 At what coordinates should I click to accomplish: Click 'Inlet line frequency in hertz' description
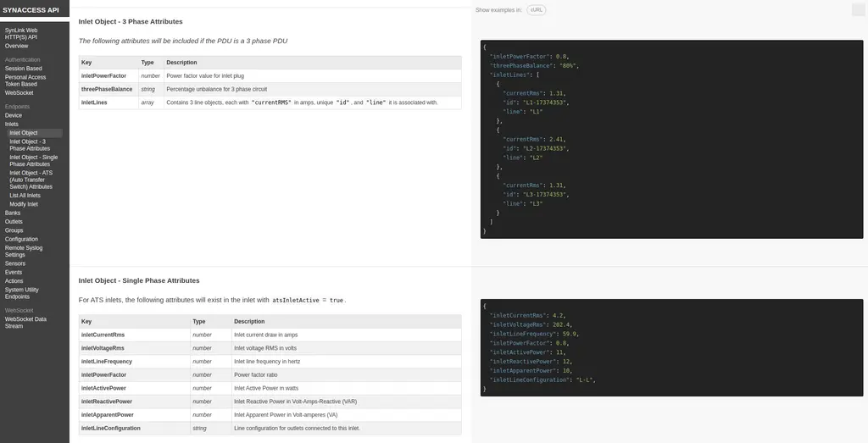point(269,361)
